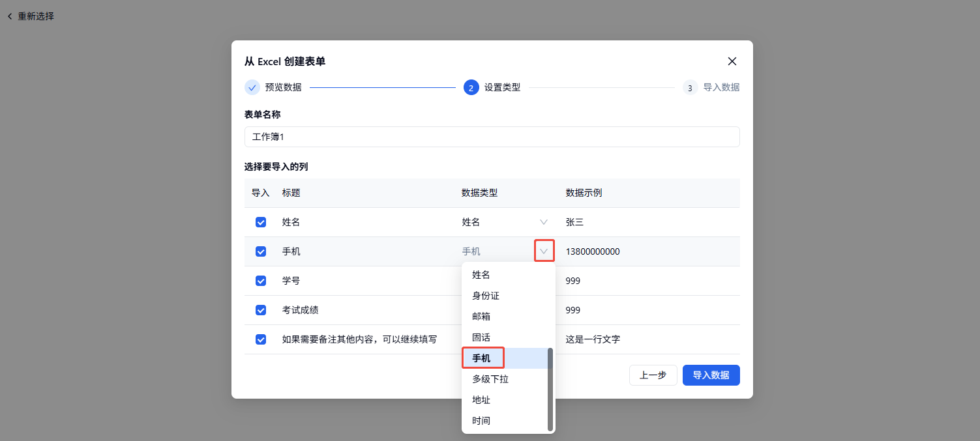Toggle the 学号 import checkbox
Viewport: 980px width, 441px height.
click(x=261, y=281)
